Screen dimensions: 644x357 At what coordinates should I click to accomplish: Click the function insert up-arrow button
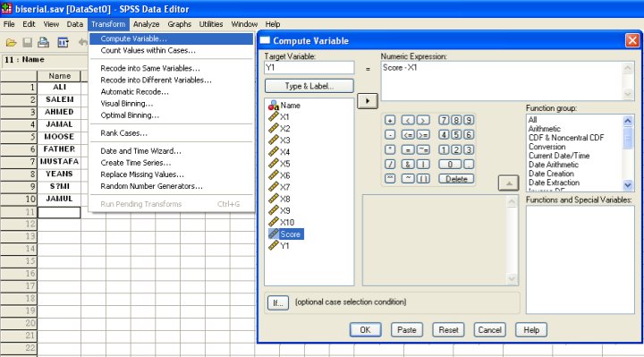(508, 183)
